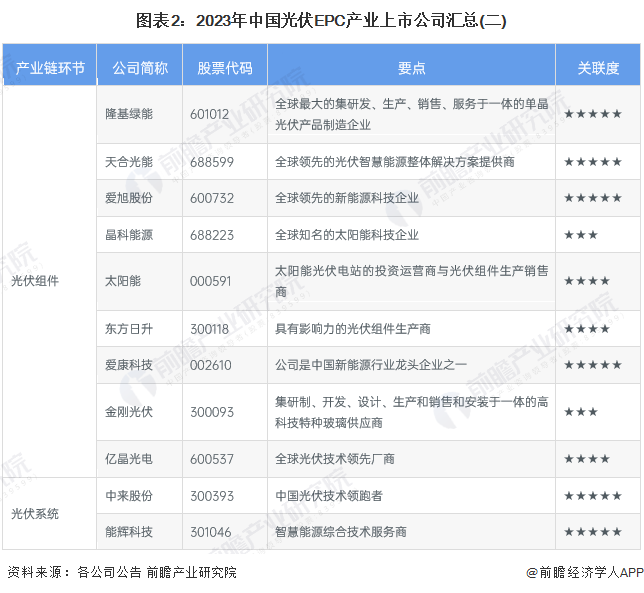Click description '全球领先的新能源科技企业'

click(x=347, y=198)
